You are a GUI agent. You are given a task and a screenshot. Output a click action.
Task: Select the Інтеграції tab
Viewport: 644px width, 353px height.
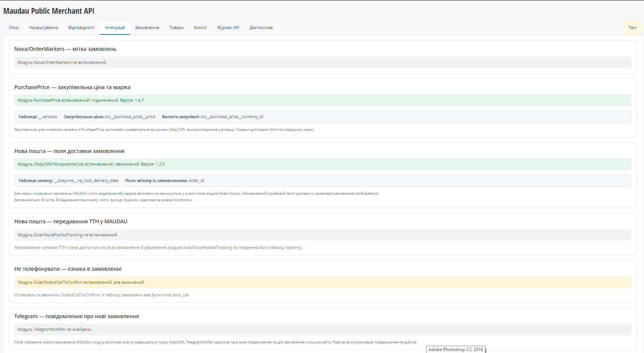(x=115, y=28)
